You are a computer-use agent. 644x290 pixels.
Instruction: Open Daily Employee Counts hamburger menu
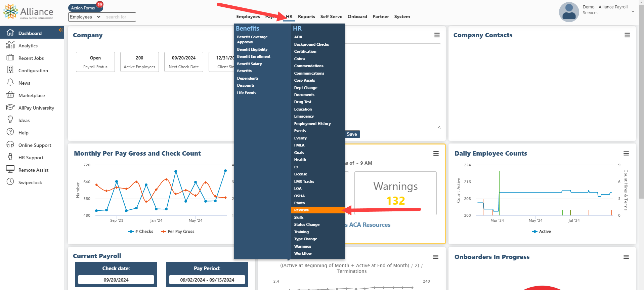(x=626, y=153)
